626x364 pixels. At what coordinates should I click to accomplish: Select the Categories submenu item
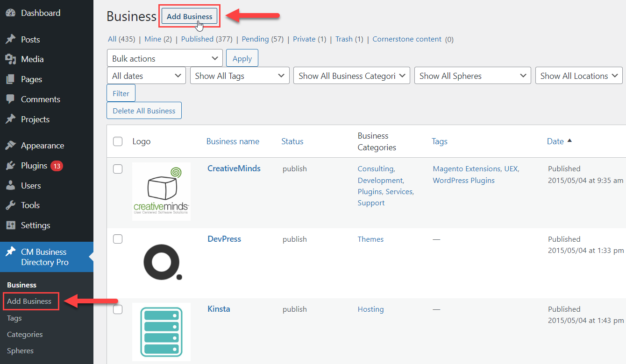click(25, 335)
